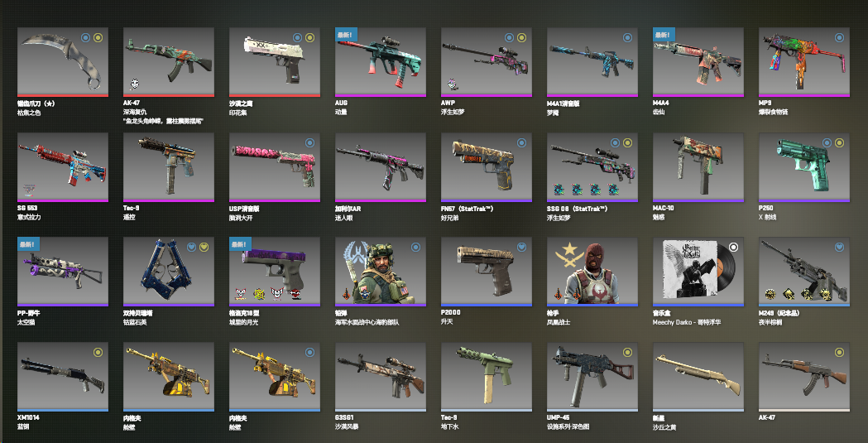The height and width of the screenshot is (443, 868).
Task: Select the Dual Berettas inventory tile
Action: tap(168, 272)
